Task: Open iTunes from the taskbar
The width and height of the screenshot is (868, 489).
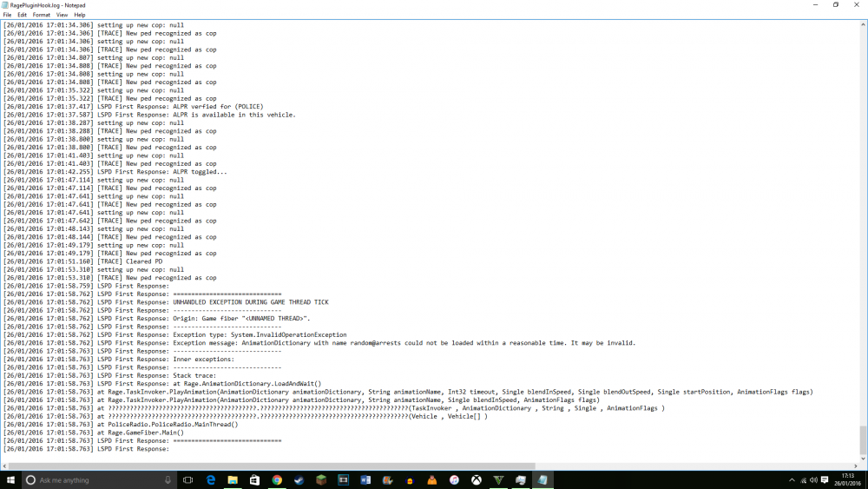Action: click(454, 480)
